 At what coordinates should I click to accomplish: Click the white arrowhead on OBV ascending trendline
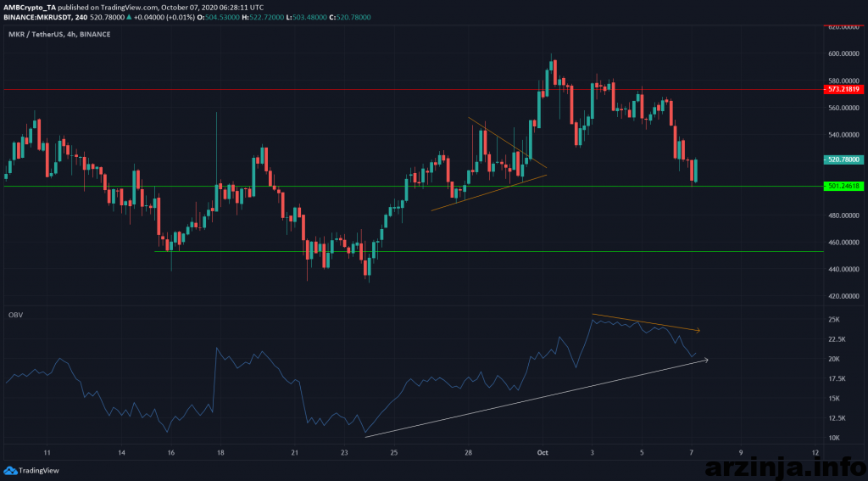704,360
